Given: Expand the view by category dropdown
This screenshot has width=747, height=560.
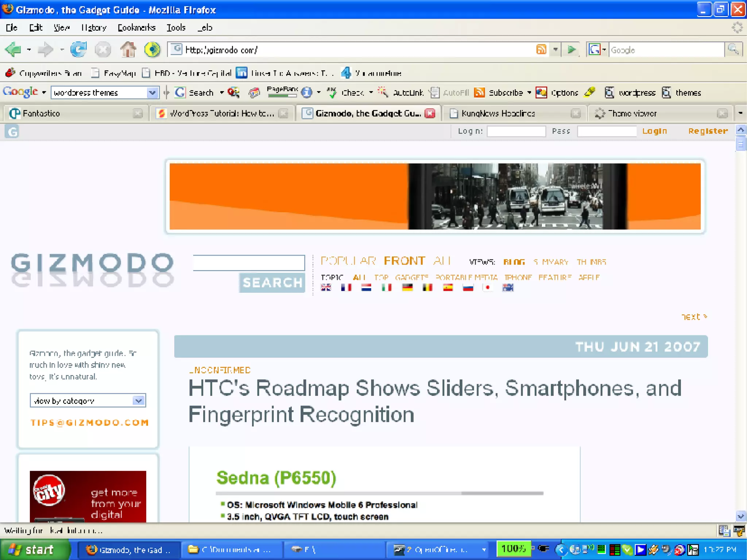Looking at the screenshot, I should 138,401.
